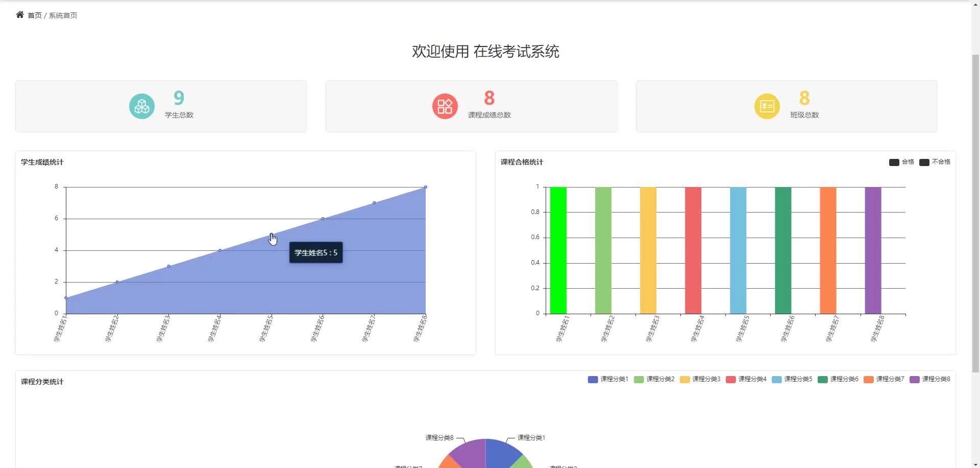Click the bright green 学生姓名1 bar

tap(558, 250)
